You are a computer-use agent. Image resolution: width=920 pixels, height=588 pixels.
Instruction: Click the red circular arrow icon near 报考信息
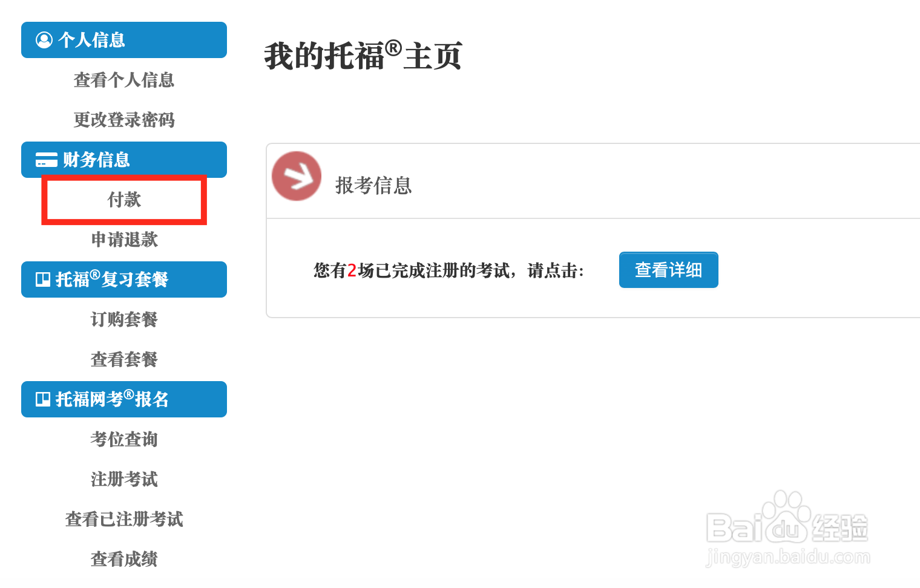click(297, 176)
